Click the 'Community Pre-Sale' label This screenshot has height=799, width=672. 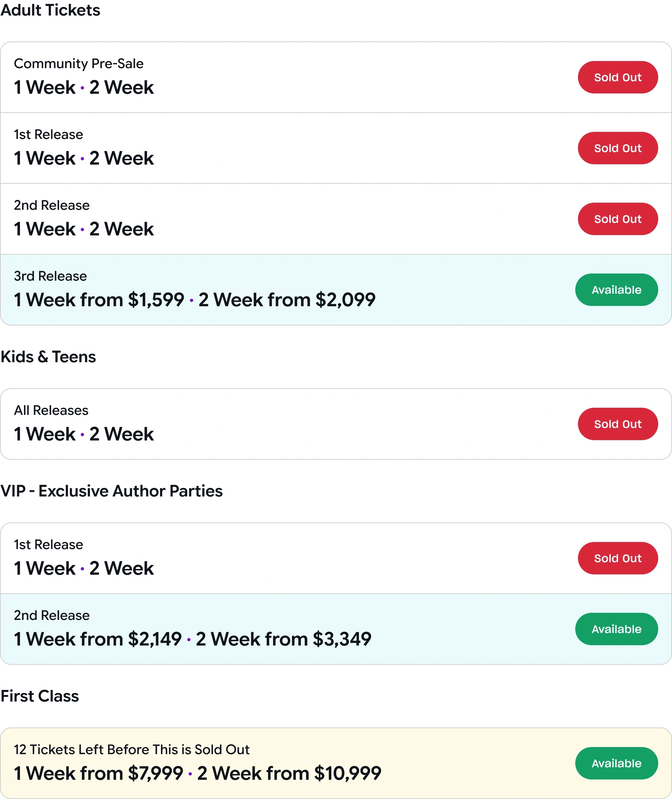[79, 64]
